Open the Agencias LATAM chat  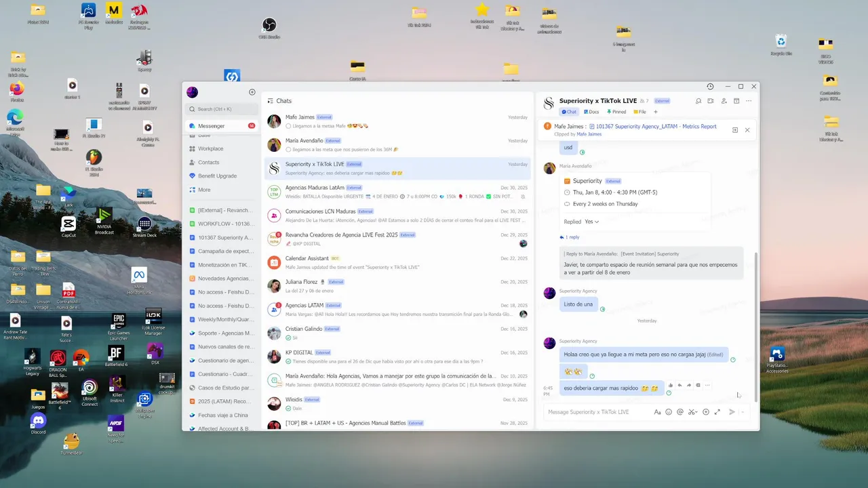point(397,310)
